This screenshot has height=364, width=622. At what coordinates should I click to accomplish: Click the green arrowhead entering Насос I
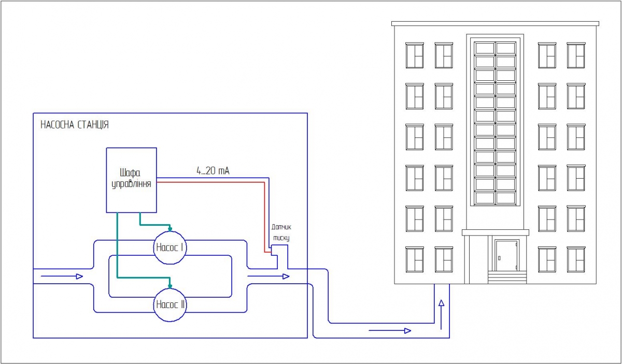170,228
